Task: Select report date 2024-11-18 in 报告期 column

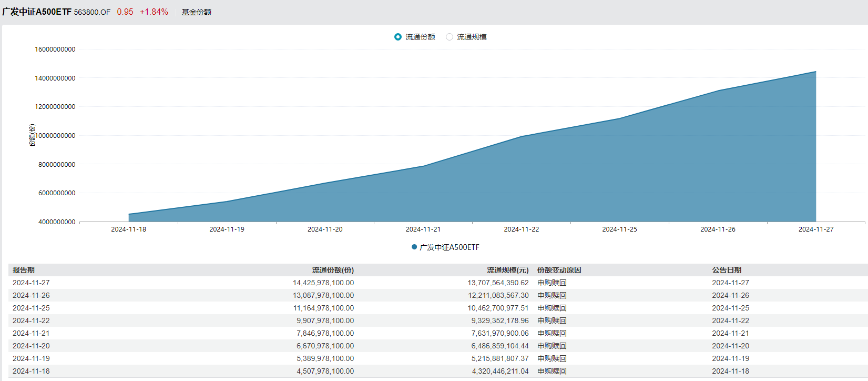Action: 31,371
